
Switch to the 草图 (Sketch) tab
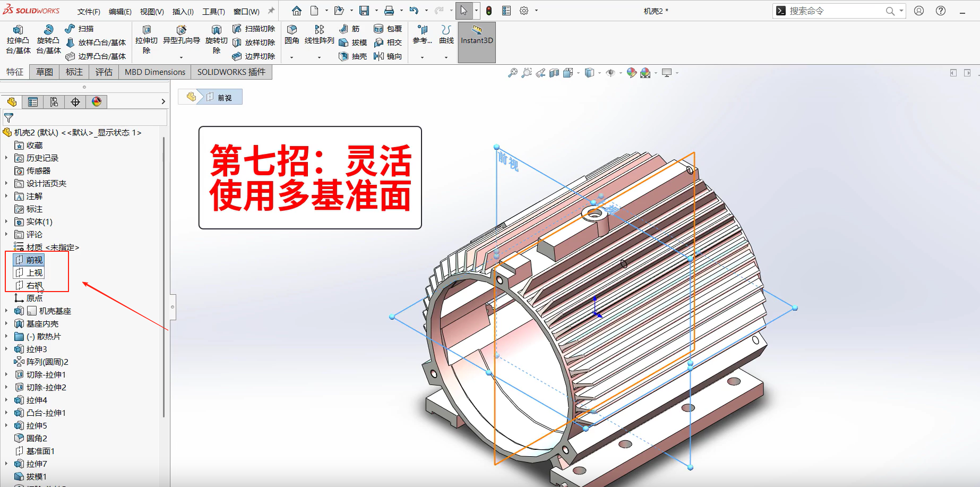click(45, 72)
